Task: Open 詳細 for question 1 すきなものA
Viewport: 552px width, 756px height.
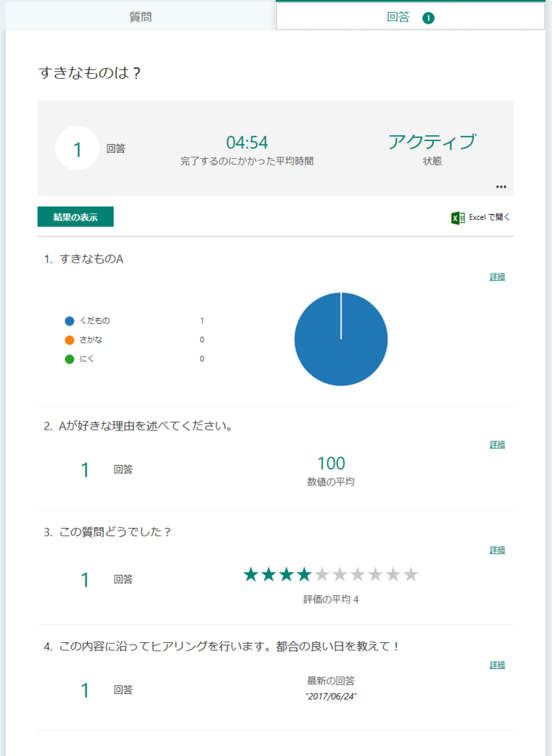Action: click(497, 277)
